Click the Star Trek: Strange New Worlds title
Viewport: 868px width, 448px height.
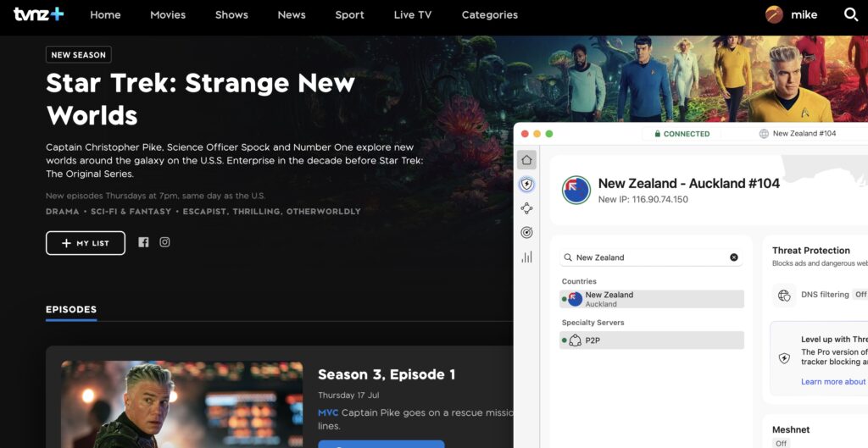click(200, 99)
